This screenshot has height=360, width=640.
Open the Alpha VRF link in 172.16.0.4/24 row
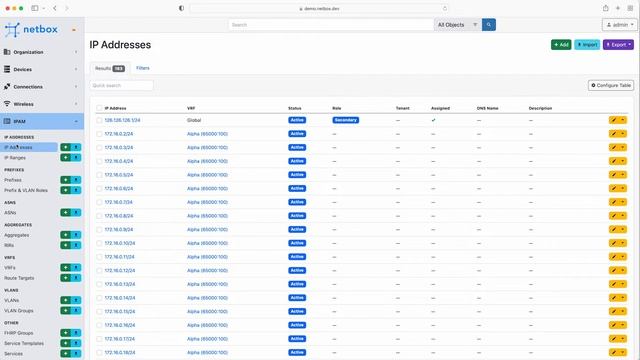click(207, 161)
